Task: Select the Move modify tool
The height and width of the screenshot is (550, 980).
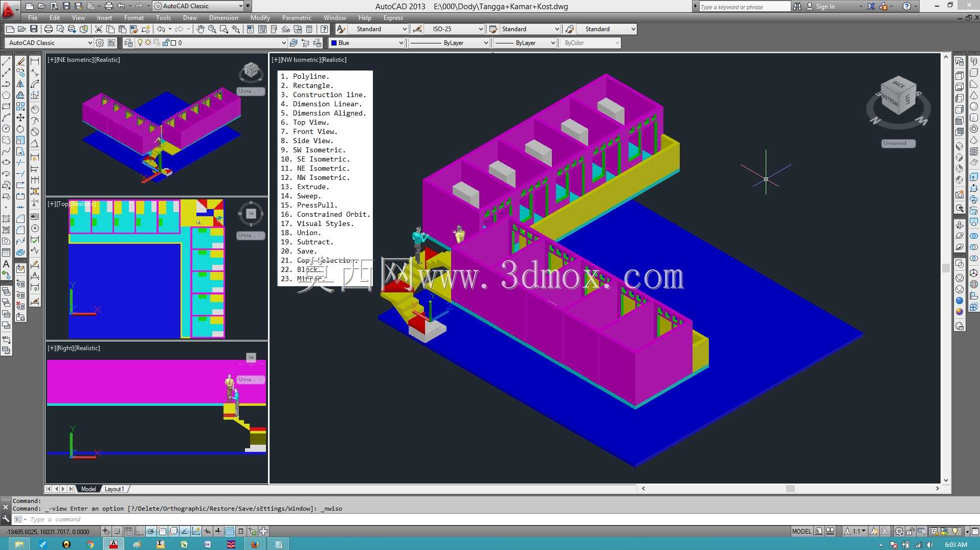Action: (20, 118)
